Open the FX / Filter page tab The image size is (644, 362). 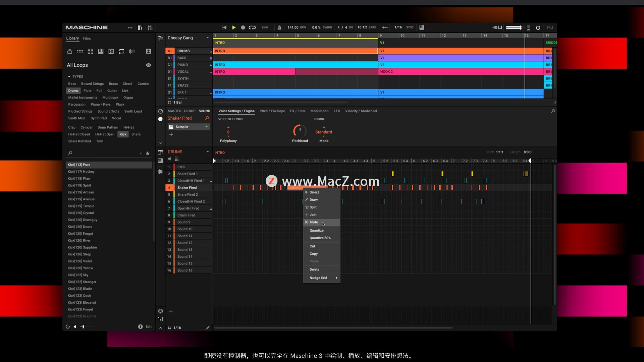298,111
